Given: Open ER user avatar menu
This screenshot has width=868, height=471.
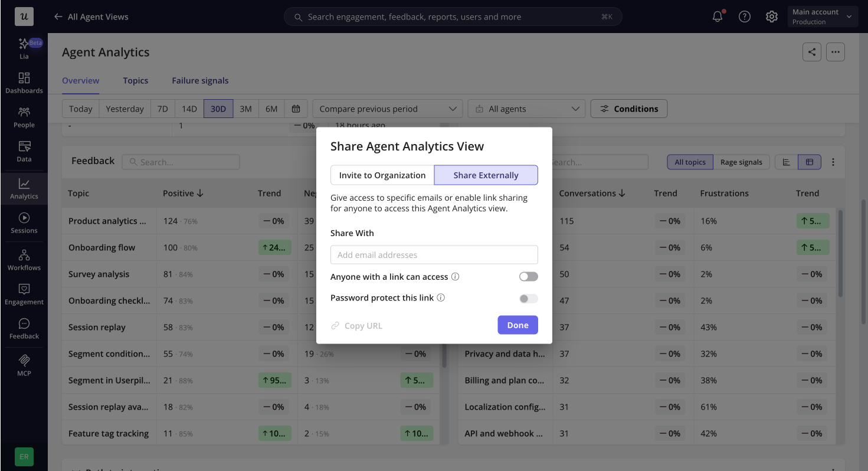Looking at the screenshot, I should pos(24,457).
